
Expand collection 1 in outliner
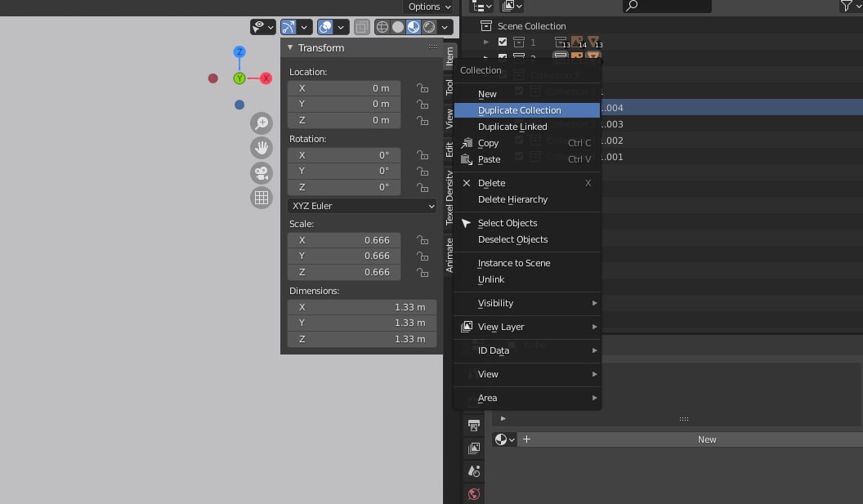click(x=486, y=42)
